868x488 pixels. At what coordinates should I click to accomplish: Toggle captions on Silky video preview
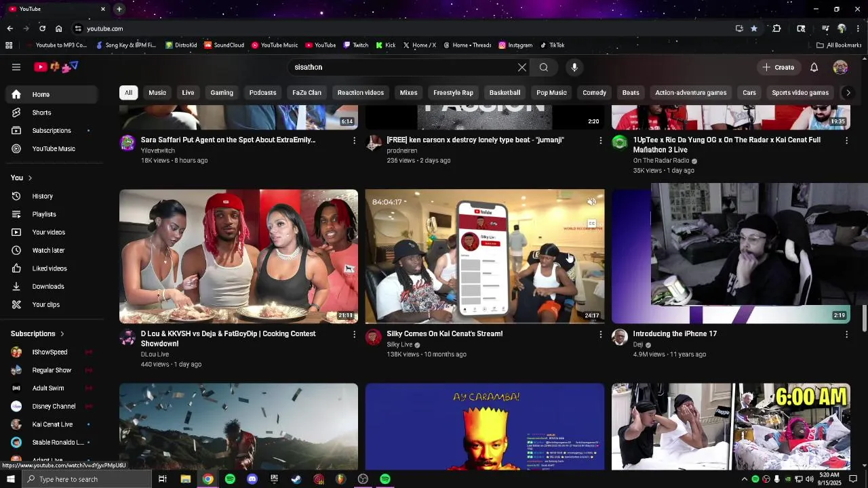tap(591, 224)
